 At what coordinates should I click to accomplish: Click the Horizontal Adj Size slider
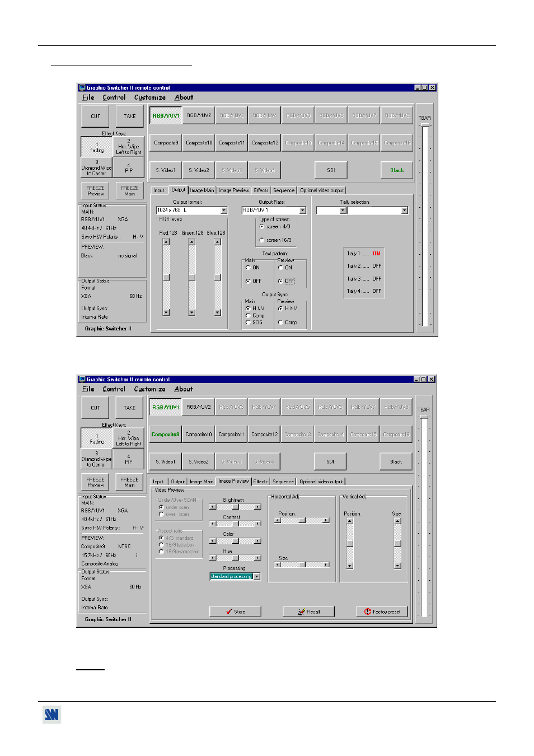(x=302, y=564)
